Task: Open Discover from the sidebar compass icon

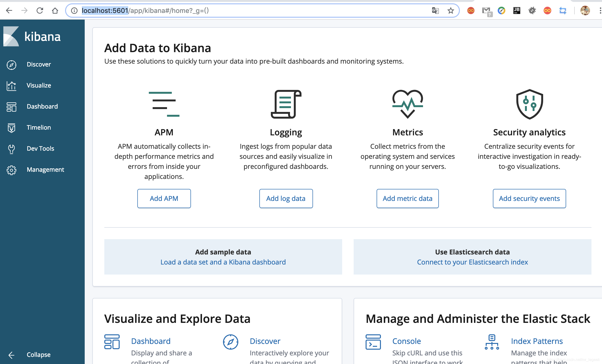Action: (11, 64)
